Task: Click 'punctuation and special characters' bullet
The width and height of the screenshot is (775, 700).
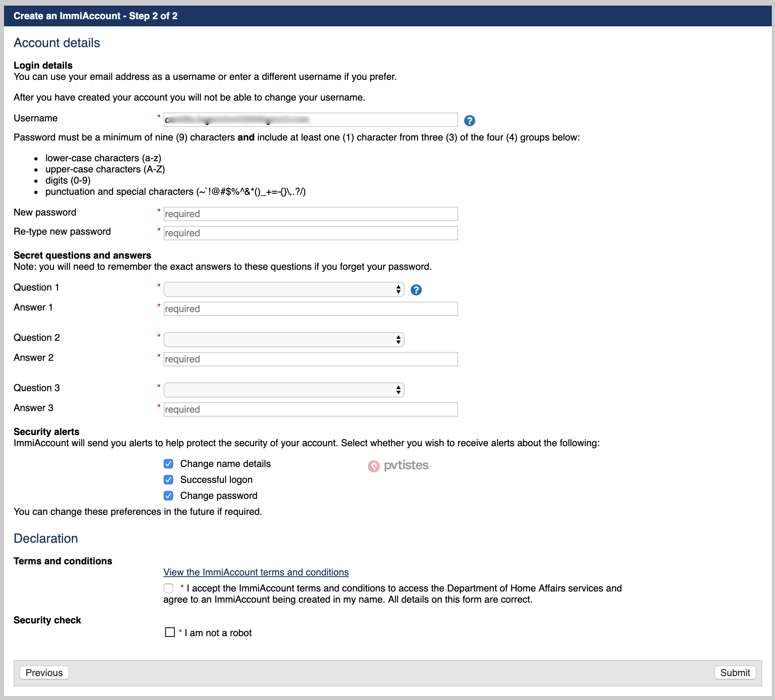Action: pos(176,192)
